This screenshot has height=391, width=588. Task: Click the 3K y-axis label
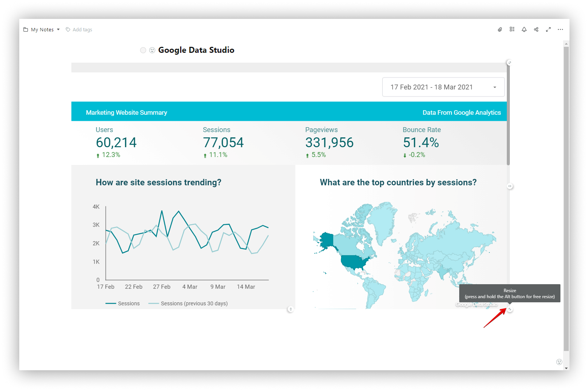click(x=96, y=225)
